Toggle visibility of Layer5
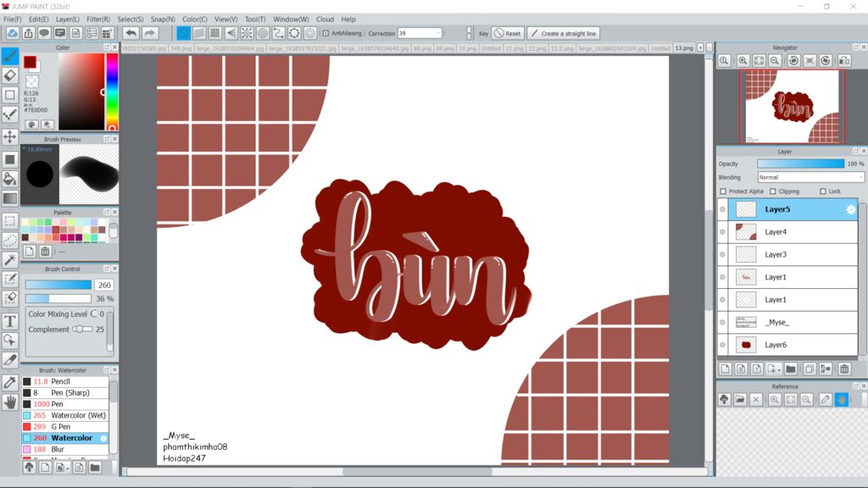Screen dimensions: 868x488 click(x=722, y=210)
